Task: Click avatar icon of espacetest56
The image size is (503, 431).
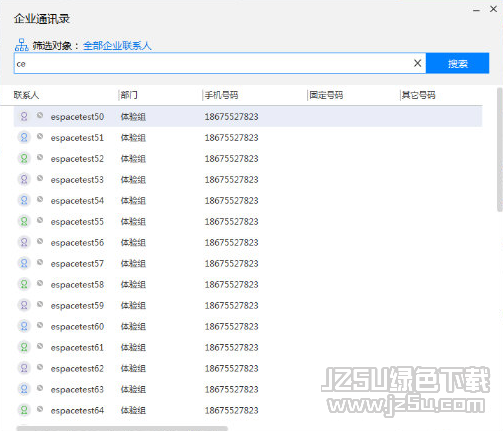Action: [x=24, y=242]
